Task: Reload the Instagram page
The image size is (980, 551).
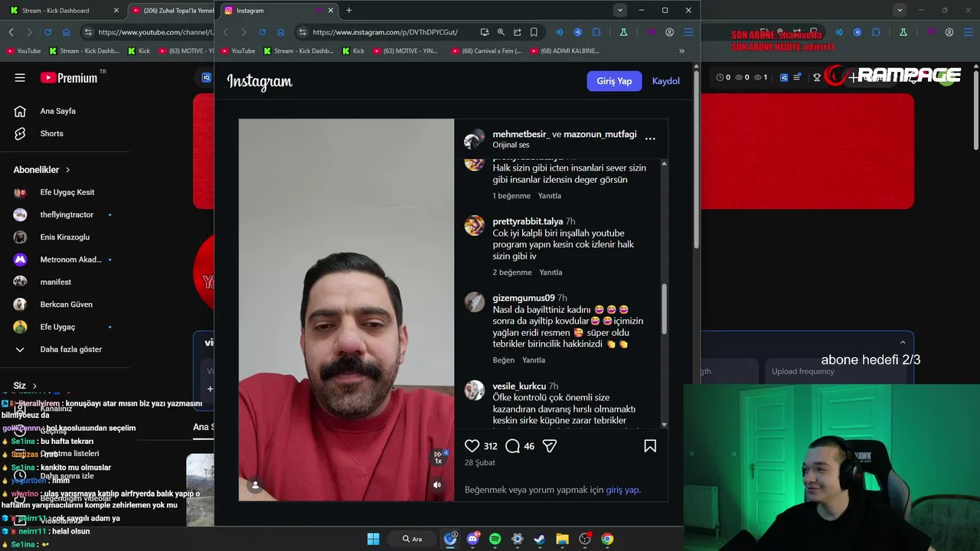Action: 262,32
